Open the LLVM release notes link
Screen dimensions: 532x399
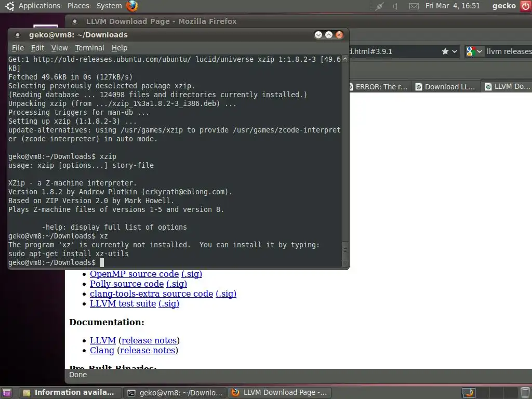tap(149, 340)
